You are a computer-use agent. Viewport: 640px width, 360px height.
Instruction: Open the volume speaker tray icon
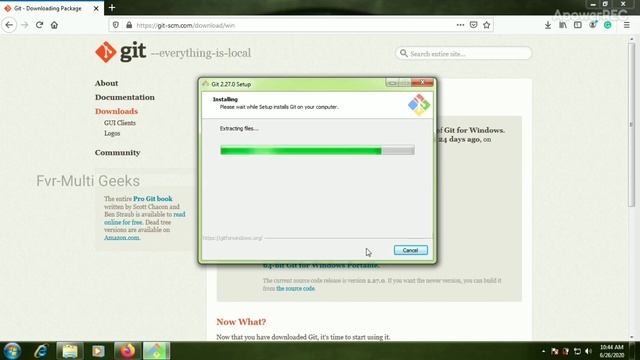[x=589, y=351]
